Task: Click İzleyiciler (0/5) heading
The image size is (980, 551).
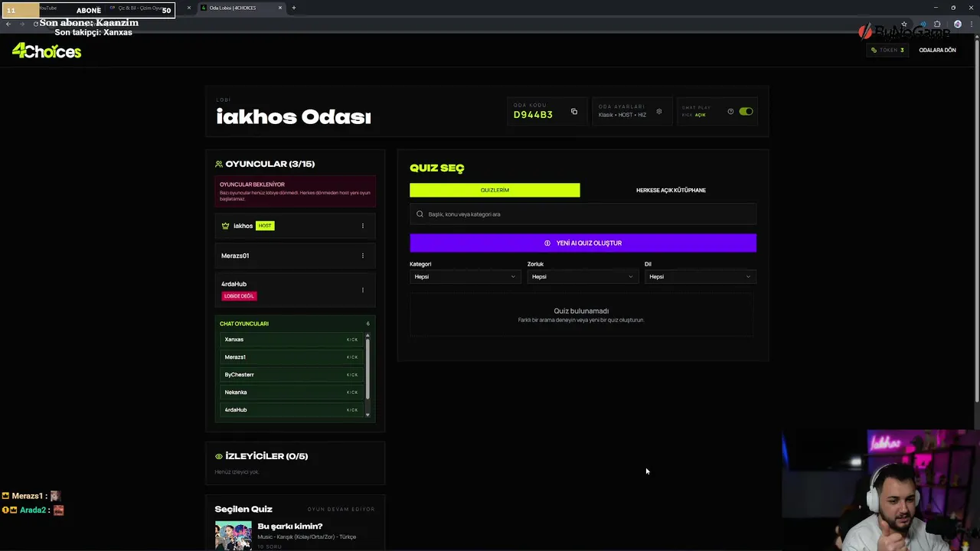Action: (x=266, y=456)
